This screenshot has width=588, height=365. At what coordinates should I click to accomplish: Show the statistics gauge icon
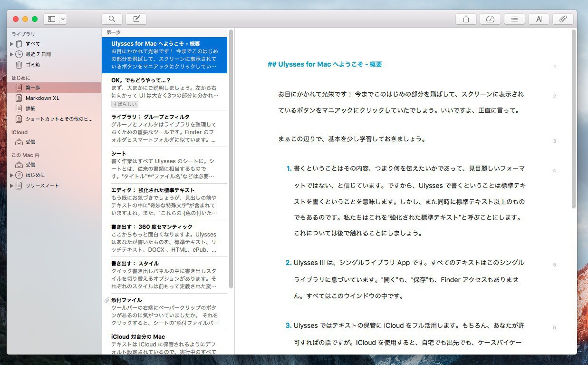[490, 19]
